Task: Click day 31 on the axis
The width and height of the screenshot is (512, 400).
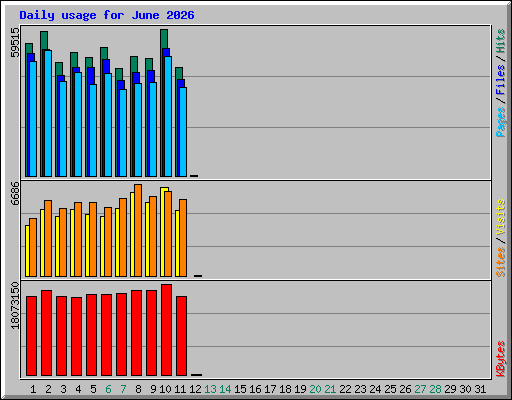Action: coord(480,389)
